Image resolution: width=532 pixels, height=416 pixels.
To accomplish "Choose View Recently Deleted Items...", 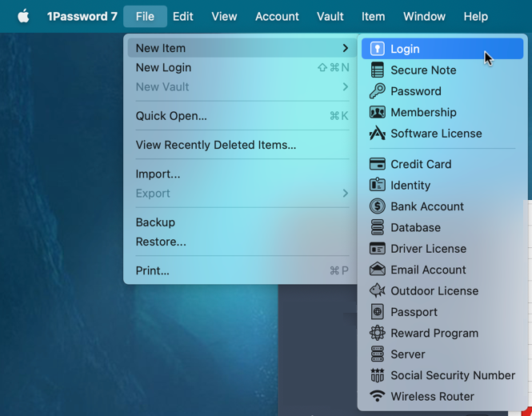I will 242,145.
